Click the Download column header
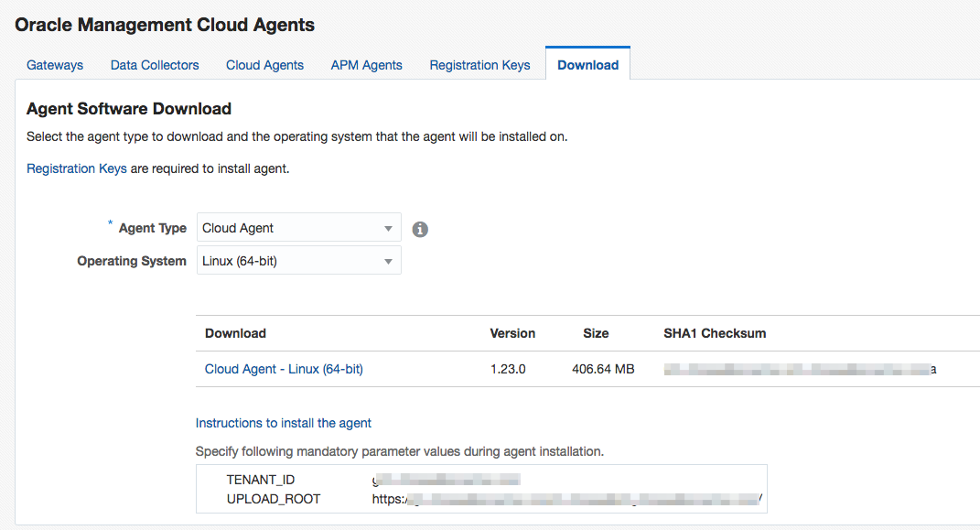This screenshot has height=530, width=980. tap(235, 333)
